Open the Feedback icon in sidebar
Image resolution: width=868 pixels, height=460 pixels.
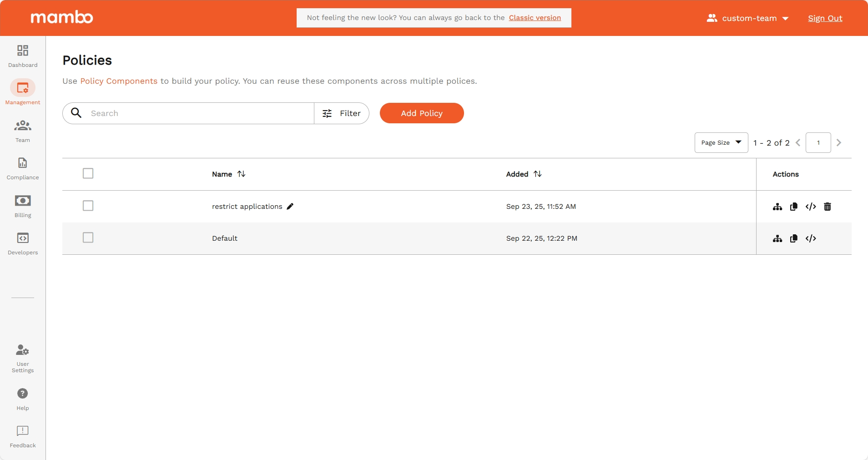click(23, 431)
